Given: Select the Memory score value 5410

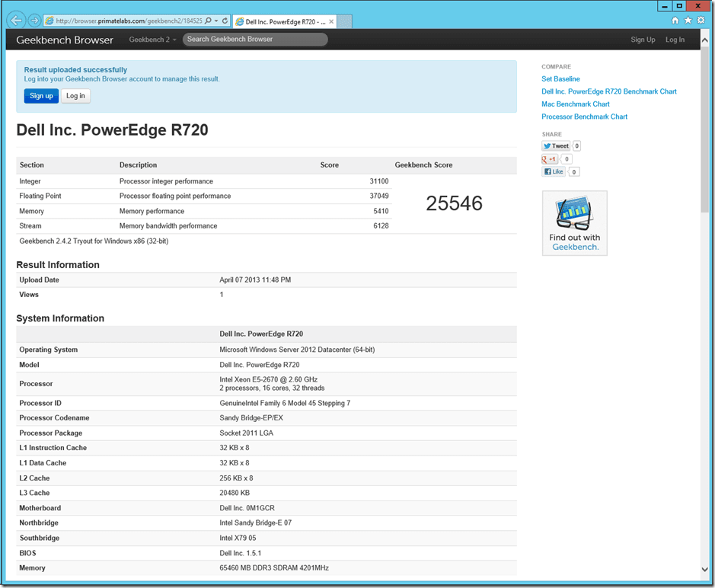Looking at the screenshot, I should [381, 211].
